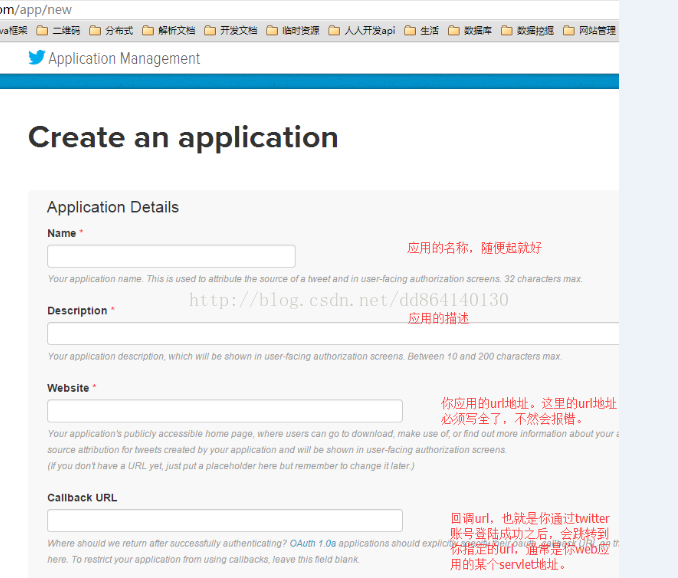Open the 解析文档 bookmark folder
The image size is (678, 578).
pyautogui.click(x=169, y=31)
